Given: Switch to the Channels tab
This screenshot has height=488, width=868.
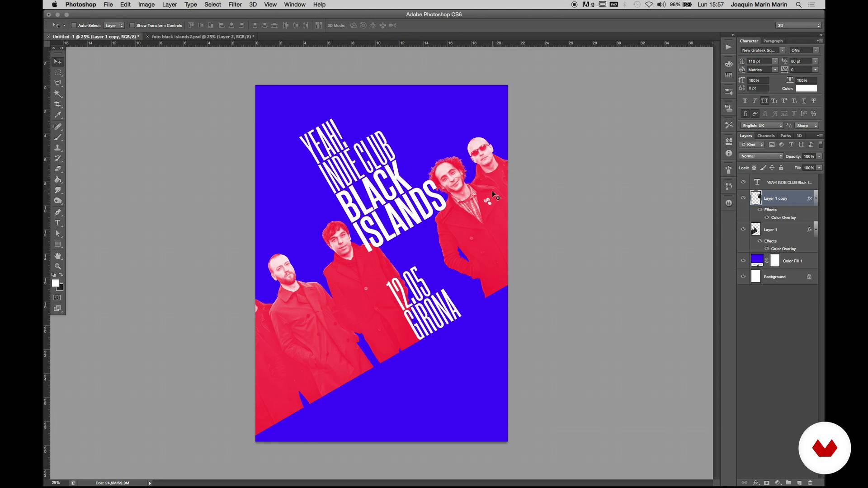Looking at the screenshot, I should [x=766, y=136].
